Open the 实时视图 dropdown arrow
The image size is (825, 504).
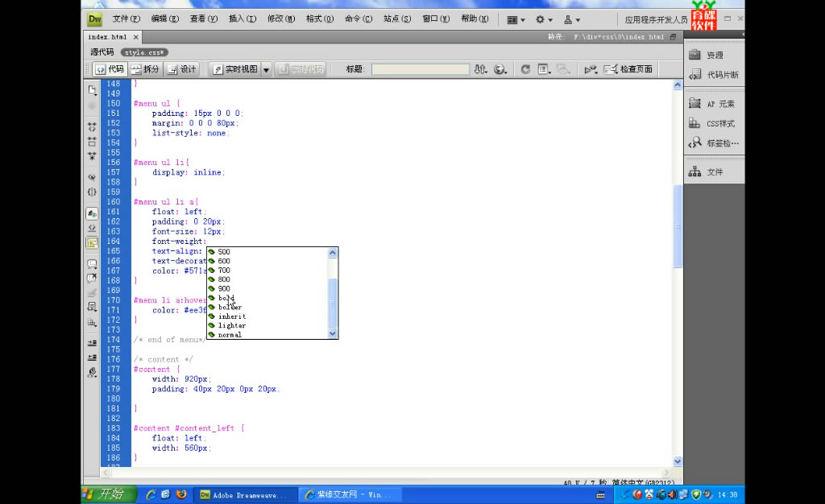coord(266,69)
